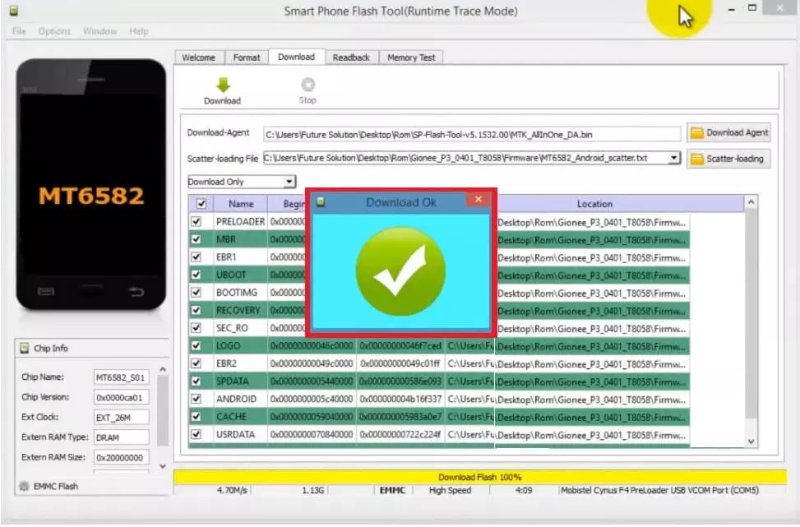The image size is (800, 527).
Task: Toggle the select-all checkbox in table header
Action: tap(201, 204)
